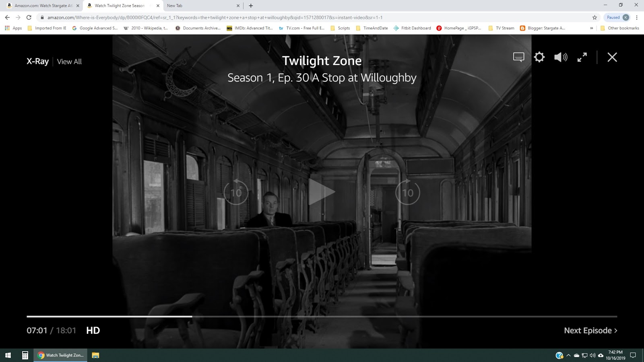Close the Amazon Watch Stargate tab
644x362 pixels.
78,6
